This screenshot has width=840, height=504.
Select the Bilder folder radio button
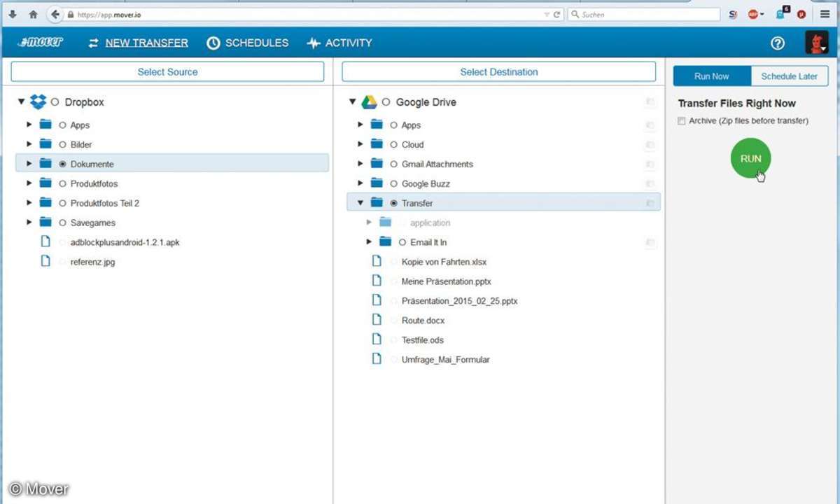tap(62, 145)
